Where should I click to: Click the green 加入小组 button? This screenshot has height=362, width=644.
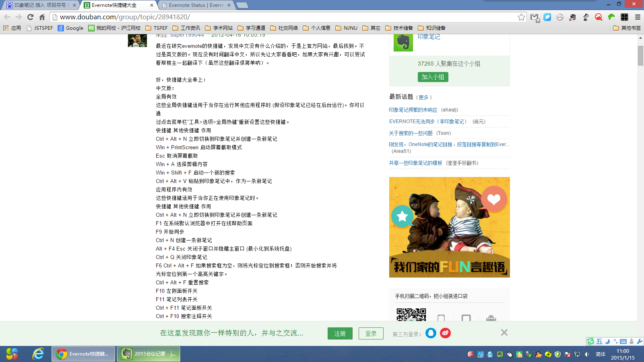tap(433, 77)
